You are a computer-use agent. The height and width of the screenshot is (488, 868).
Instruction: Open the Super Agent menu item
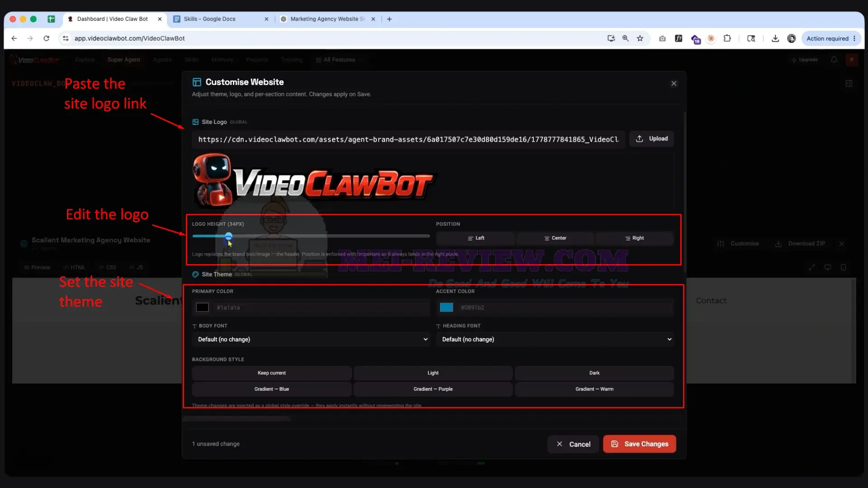click(123, 60)
